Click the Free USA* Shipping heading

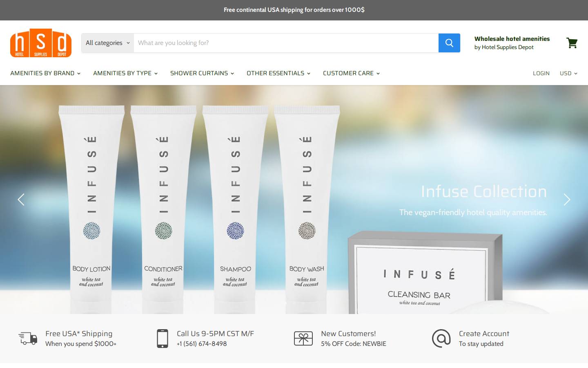click(x=79, y=334)
